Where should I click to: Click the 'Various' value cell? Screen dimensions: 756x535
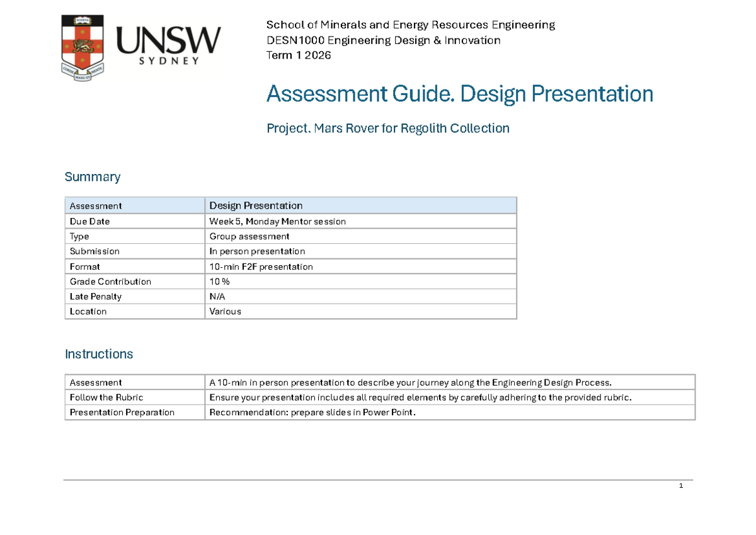(361, 311)
